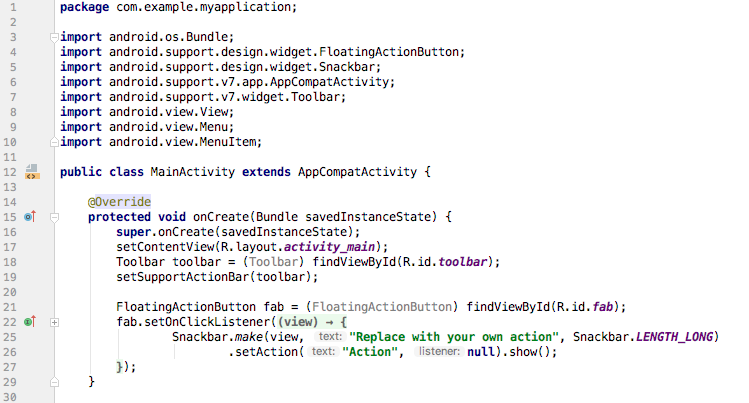The width and height of the screenshot is (749, 403).
Task: Click the override gutter icon beside onCreate
Action: click(x=30, y=217)
